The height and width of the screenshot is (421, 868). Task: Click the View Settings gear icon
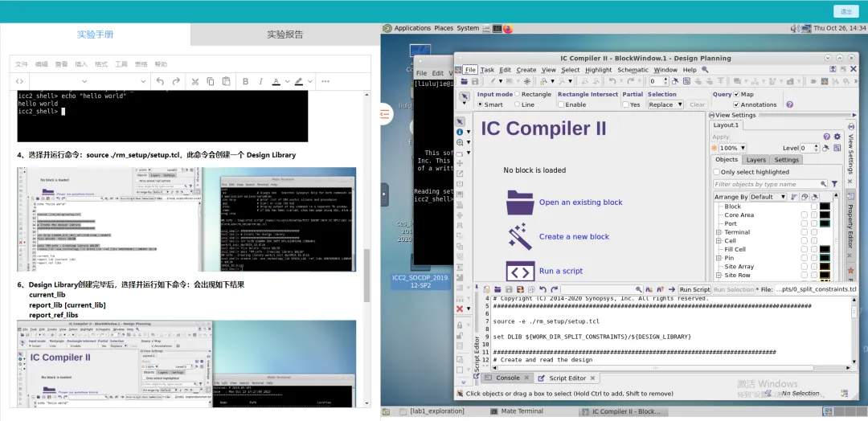click(x=837, y=137)
